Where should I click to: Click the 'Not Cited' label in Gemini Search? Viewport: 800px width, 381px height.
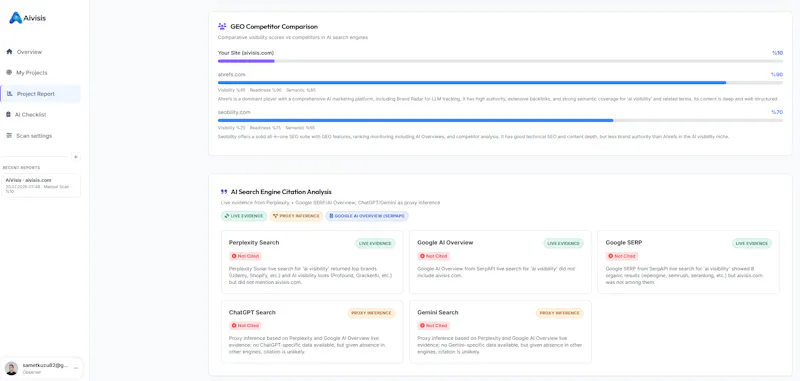click(437, 325)
